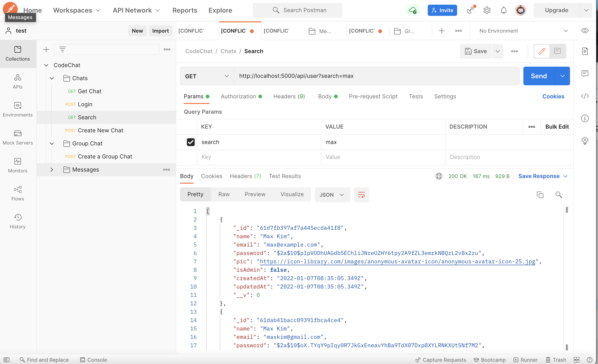Collapse the Chats folder
The height and width of the screenshot is (364, 598).
pos(52,78)
